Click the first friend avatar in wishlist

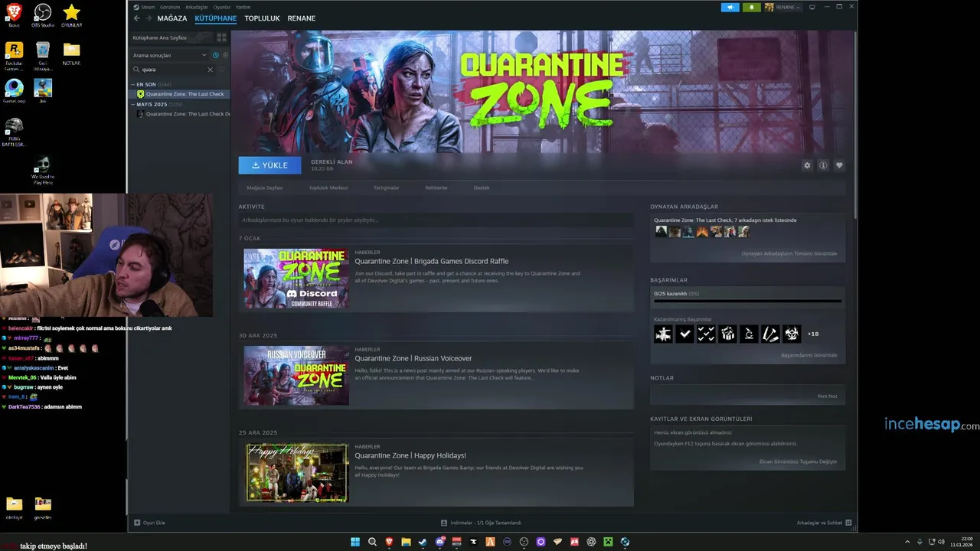pos(661,231)
